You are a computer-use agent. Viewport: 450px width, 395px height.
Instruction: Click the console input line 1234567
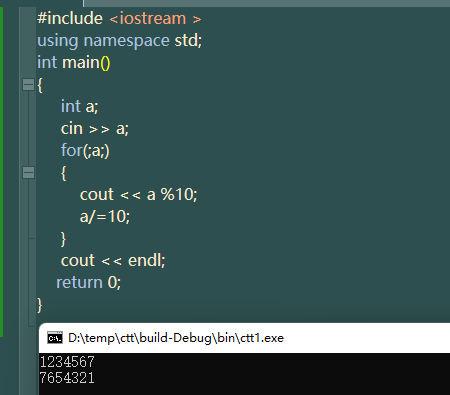pos(67,362)
